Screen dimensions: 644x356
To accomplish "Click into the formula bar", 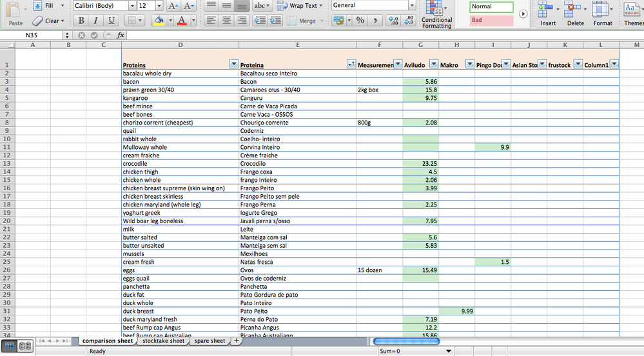I will [x=384, y=35].
